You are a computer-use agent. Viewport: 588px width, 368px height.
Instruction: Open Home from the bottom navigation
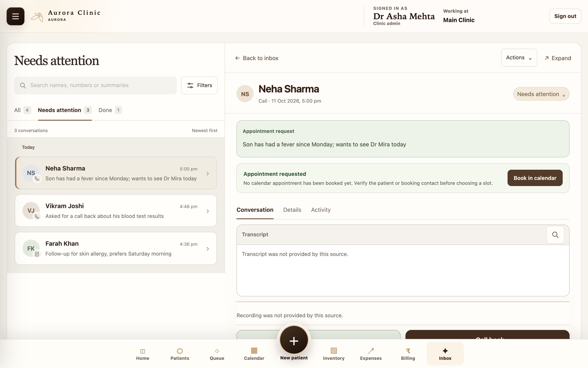pyautogui.click(x=143, y=354)
